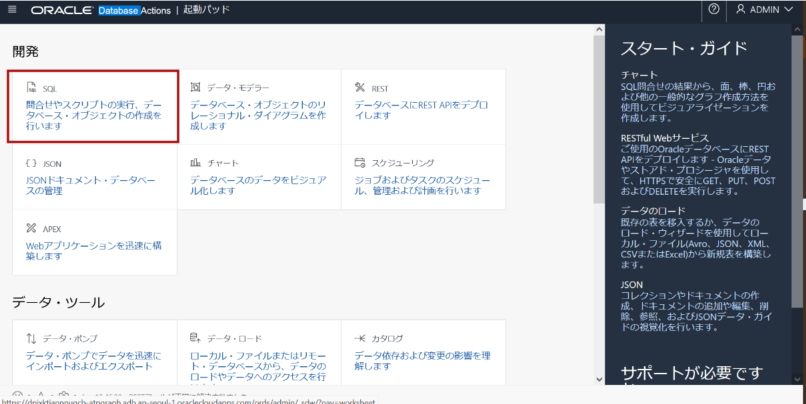Click the Database Actions header title
Image resolution: width=806 pixels, height=404 pixels.
pos(135,10)
